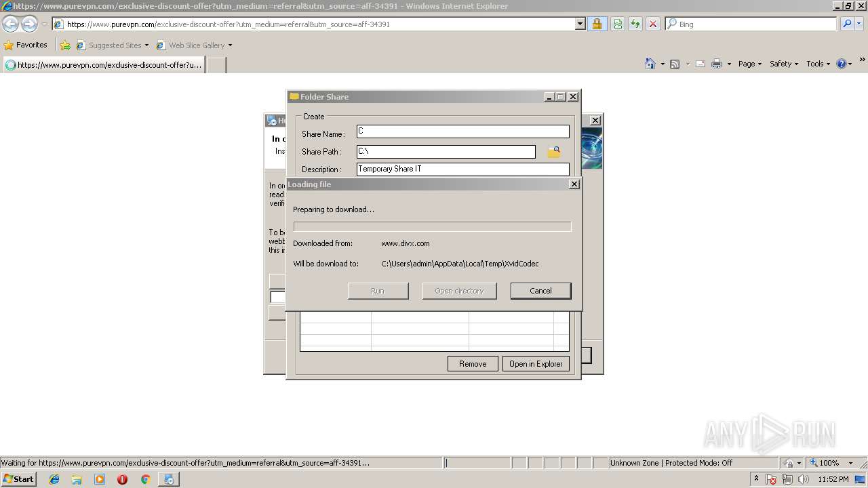The image size is (868, 488).
Task: Minimize the Folder Share window
Action: pos(550,97)
